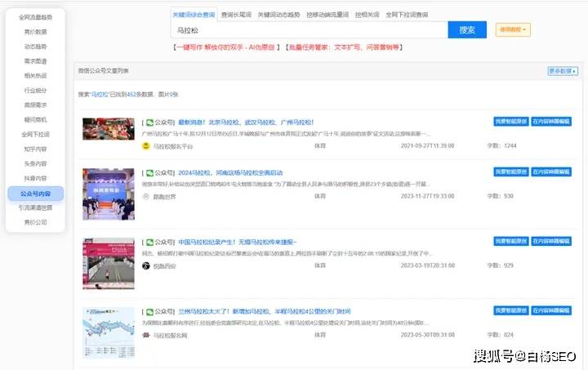
Task: Open article link 2024马拉松，河南 全面启动
Action: [x=230, y=173]
